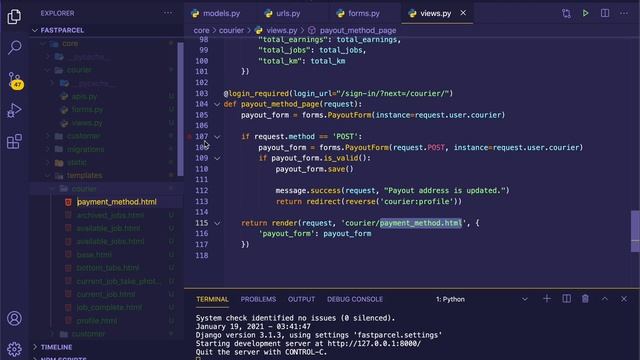
Task: Fold the is_valid if block at line 109
Action: click(217, 158)
